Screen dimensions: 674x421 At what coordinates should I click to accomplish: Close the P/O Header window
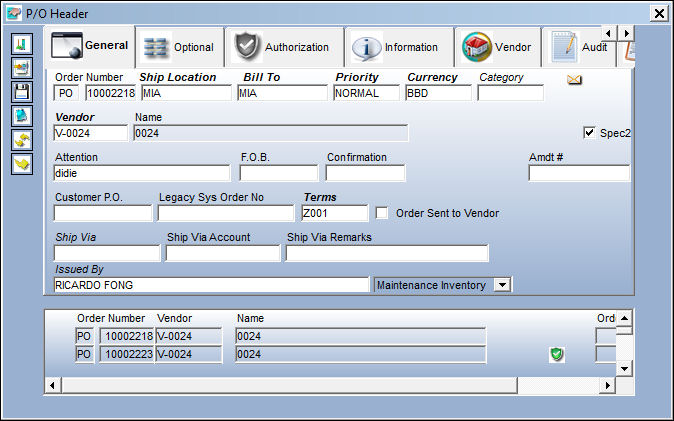pos(659,13)
